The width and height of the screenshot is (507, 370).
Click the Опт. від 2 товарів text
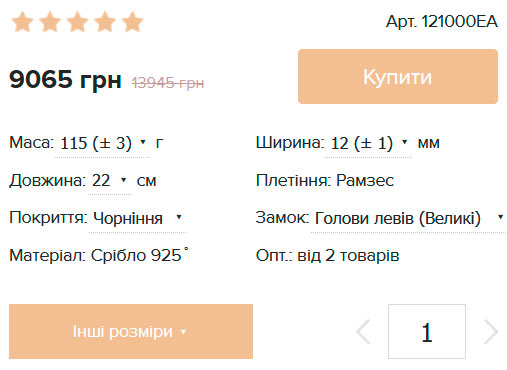[327, 256]
